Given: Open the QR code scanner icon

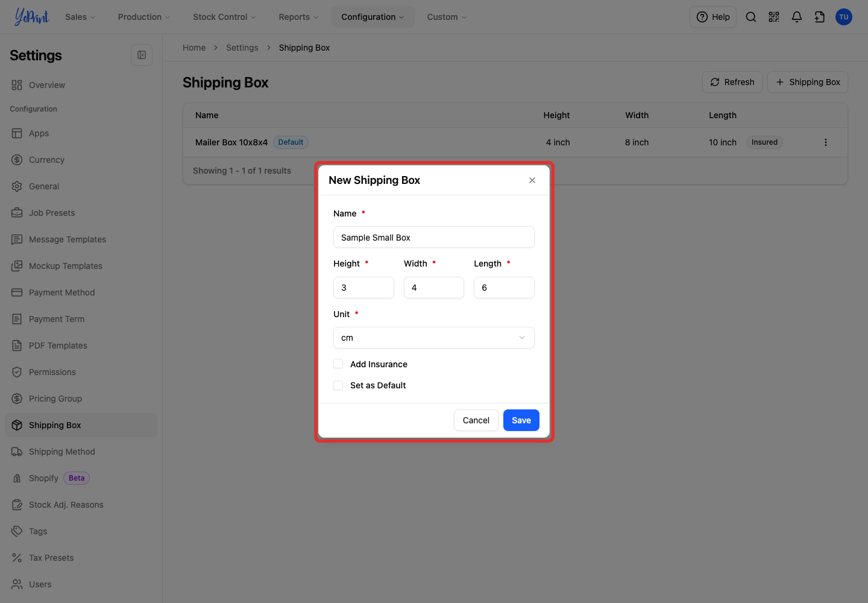Looking at the screenshot, I should (x=774, y=17).
